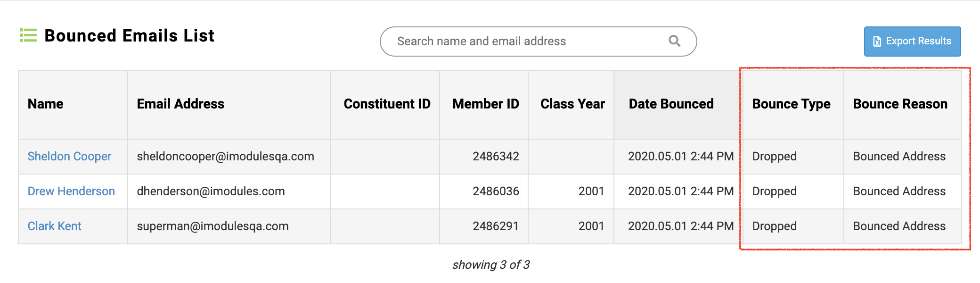Viewport: 980px width, 283px height.
Task: Sort by the Member ID column header
Action: [485, 104]
